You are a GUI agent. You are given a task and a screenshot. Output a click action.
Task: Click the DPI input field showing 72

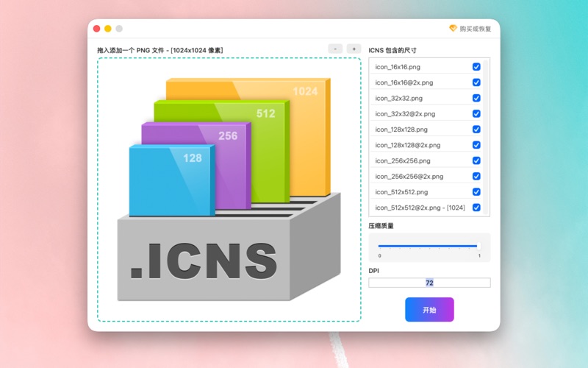click(x=429, y=283)
